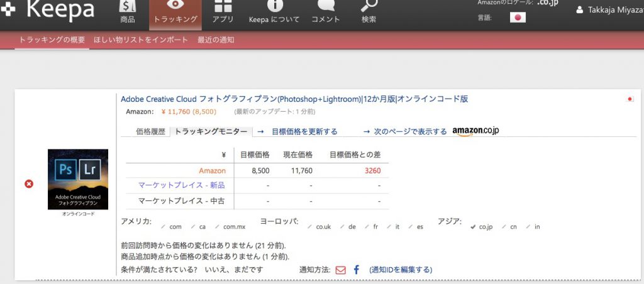Viewport: 644px width, 284px height.
Task: Open the 商品 (Products) section
Action: point(127,12)
